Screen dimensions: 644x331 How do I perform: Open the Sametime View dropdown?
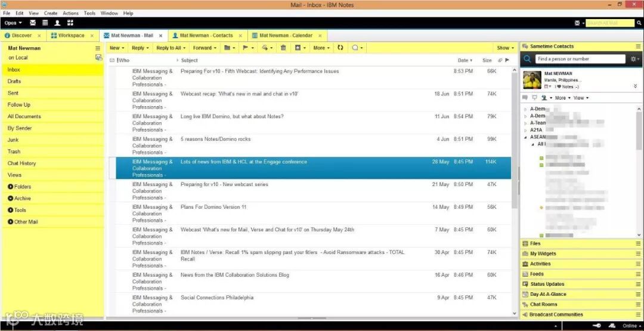581,98
